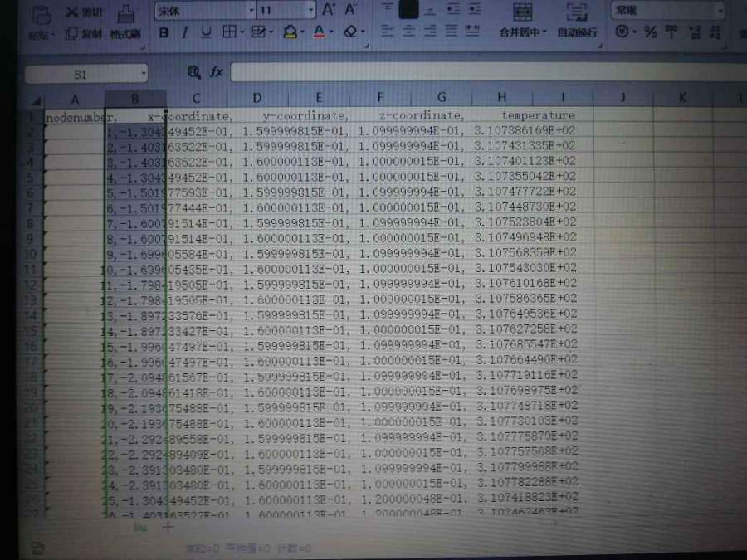Select column A header
This screenshot has height=560, width=747.
75,99
